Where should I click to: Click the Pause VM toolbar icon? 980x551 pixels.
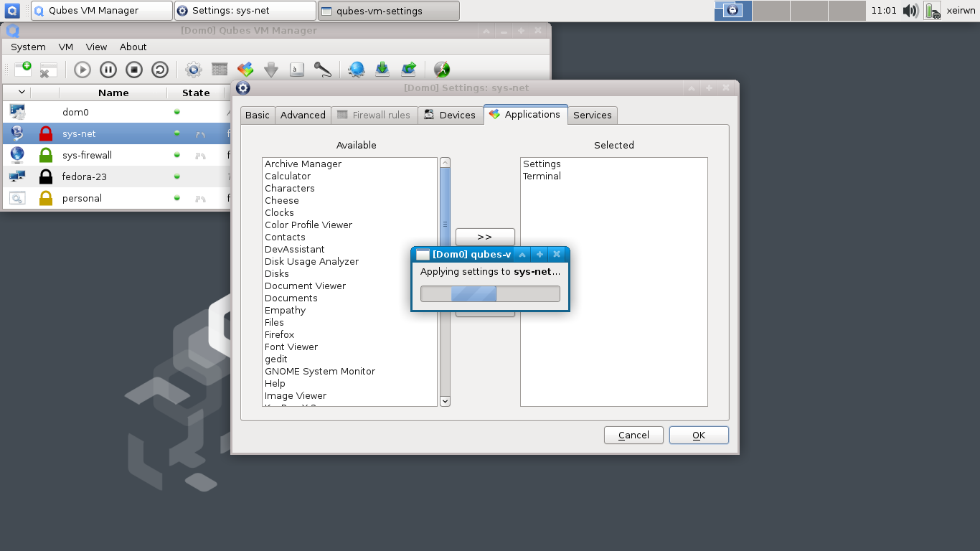(x=108, y=70)
